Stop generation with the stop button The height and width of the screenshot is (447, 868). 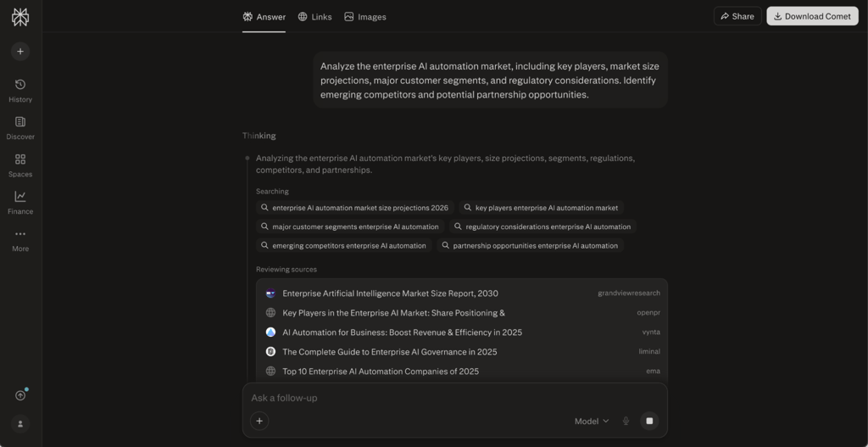coord(649,421)
